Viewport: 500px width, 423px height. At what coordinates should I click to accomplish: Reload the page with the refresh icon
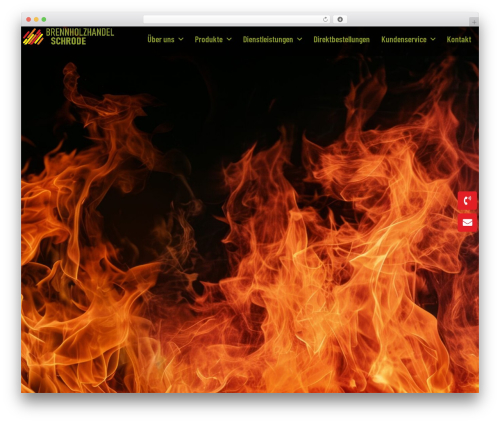pyautogui.click(x=325, y=20)
